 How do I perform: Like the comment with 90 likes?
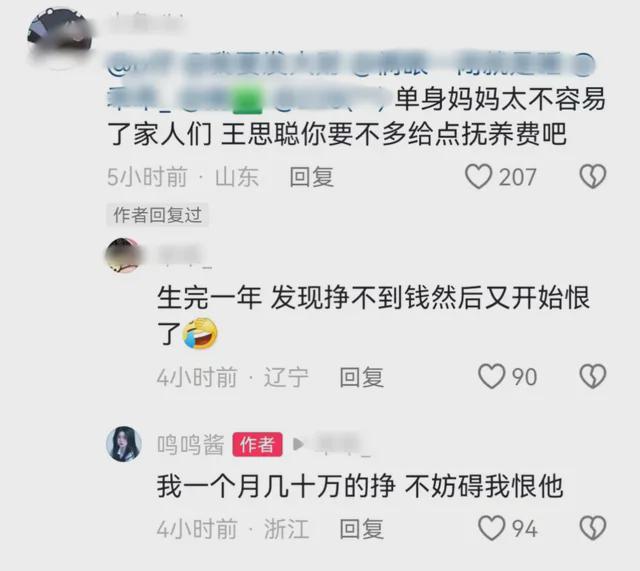pyautogui.click(x=491, y=376)
